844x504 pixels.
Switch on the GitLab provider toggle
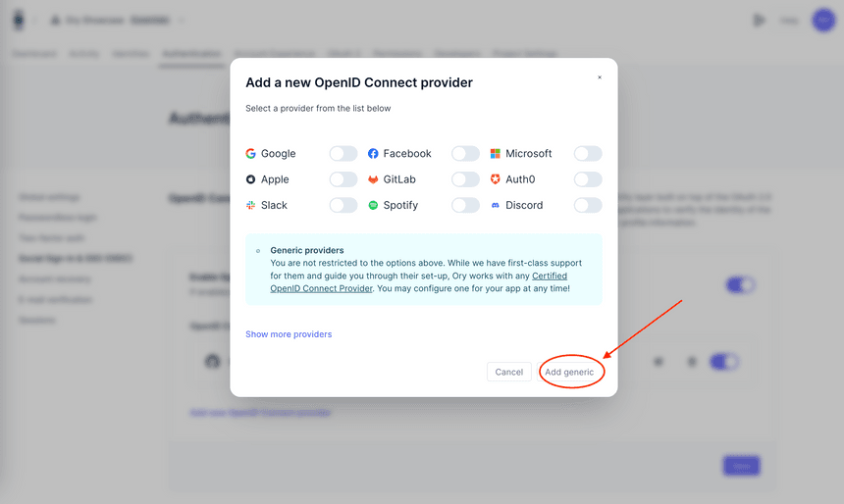(465, 179)
